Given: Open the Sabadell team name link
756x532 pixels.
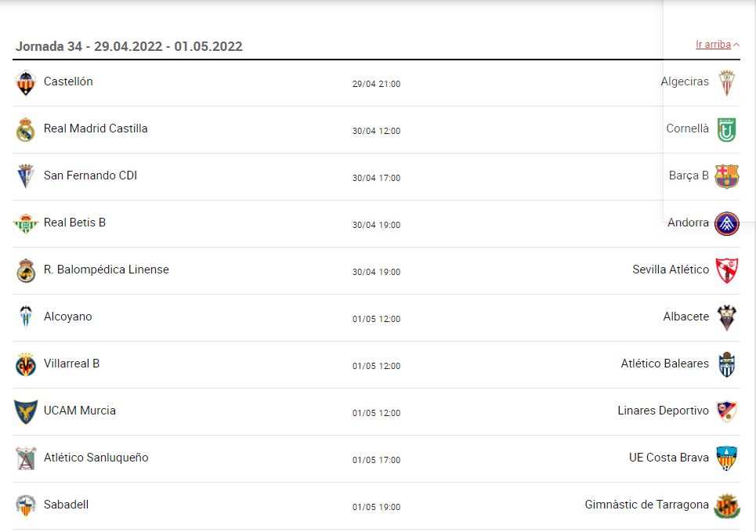Looking at the screenshot, I should 66,505.
